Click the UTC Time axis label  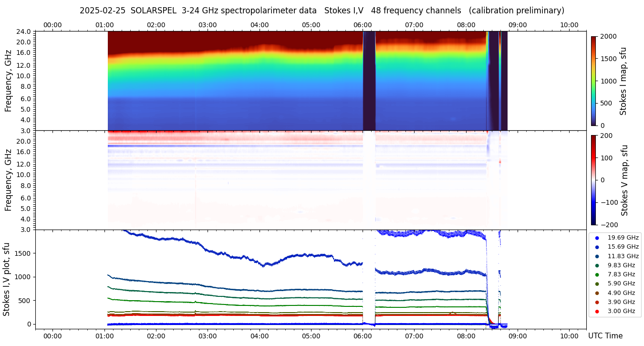coord(605,336)
